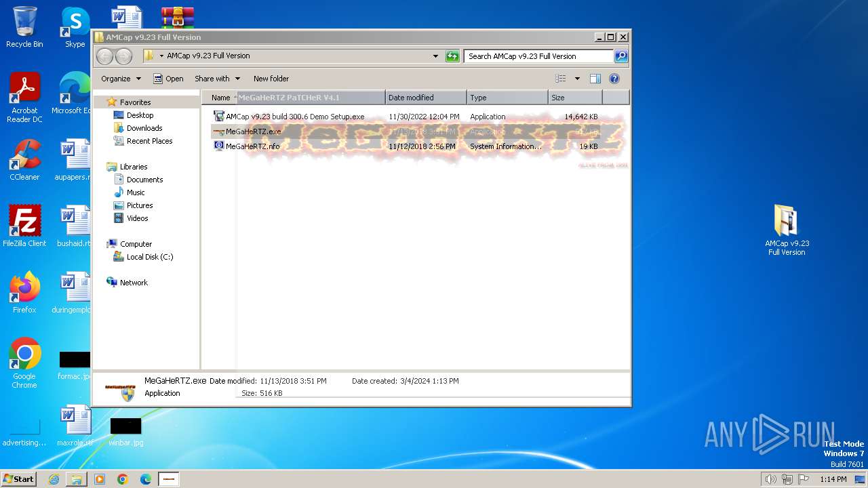This screenshot has height=488, width=868.
Task: Open the view options dropdown arrow
Action: (577, 79)
